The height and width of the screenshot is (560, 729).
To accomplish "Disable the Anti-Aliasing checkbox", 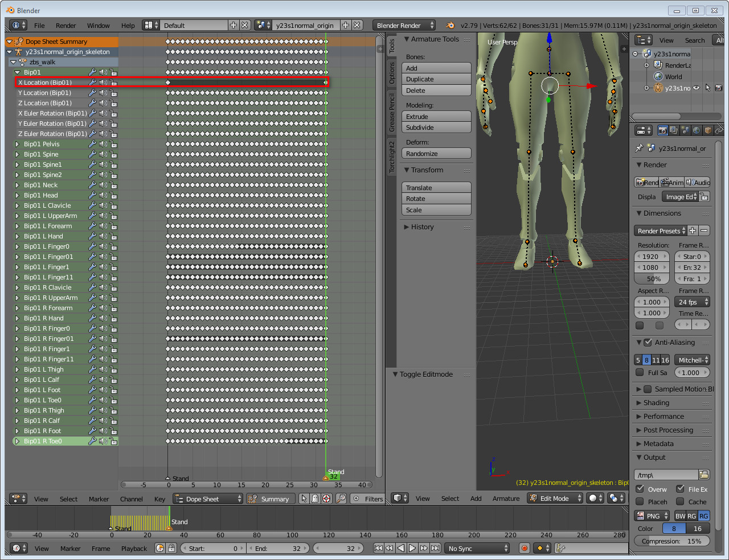I will tap(648, 343).
